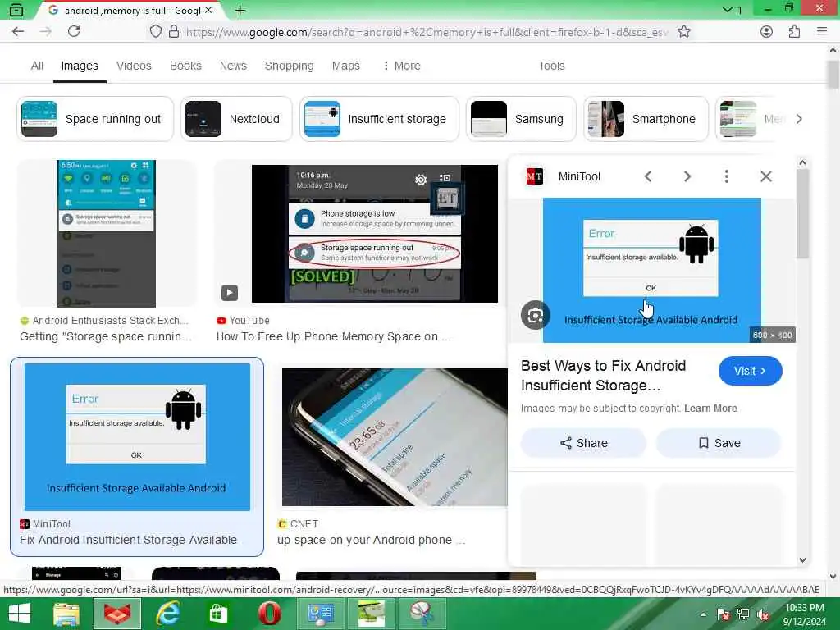This screenshot has height=630, width=840.
Task: Show more filter chips with arrow
Action: click(x=799, y=119)
